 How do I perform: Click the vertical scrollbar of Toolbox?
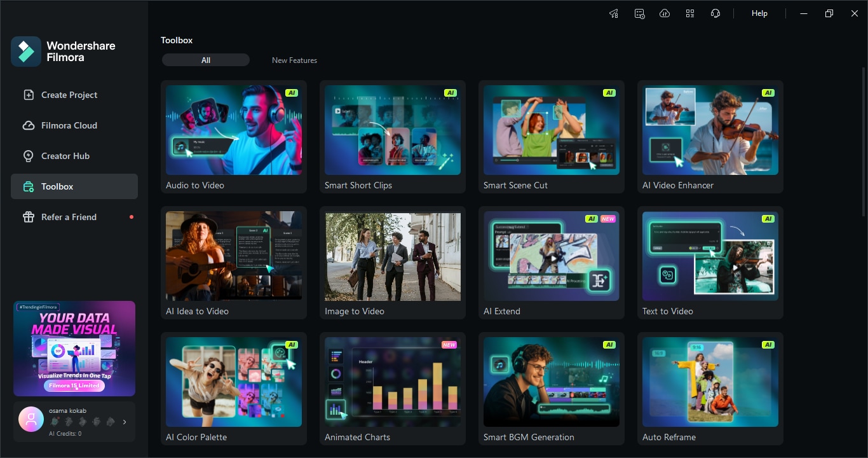[864, 142]
